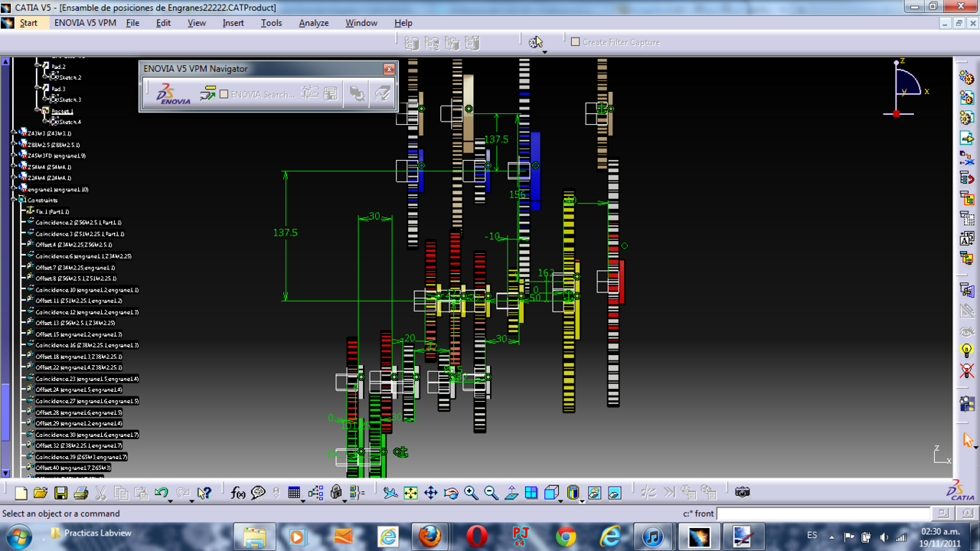This screenshot has height=551, width=980.
Task: Click the Fly mode airplane icon
Action: tap(390, 494)
